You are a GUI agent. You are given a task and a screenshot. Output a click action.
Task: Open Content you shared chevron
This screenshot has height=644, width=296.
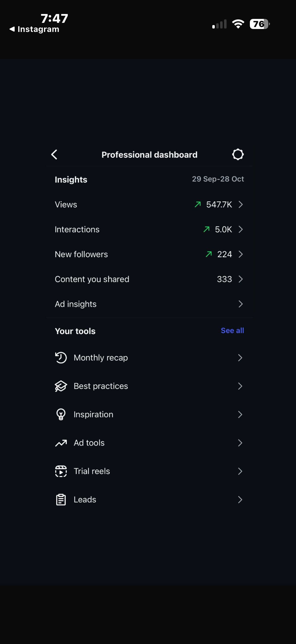click(x=240, y=279)
